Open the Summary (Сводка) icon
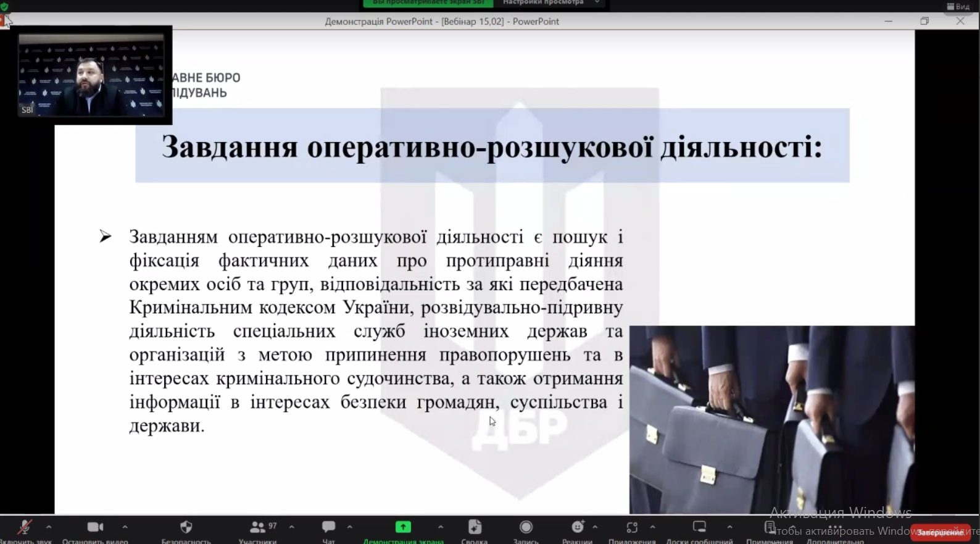 coord(474,527)
